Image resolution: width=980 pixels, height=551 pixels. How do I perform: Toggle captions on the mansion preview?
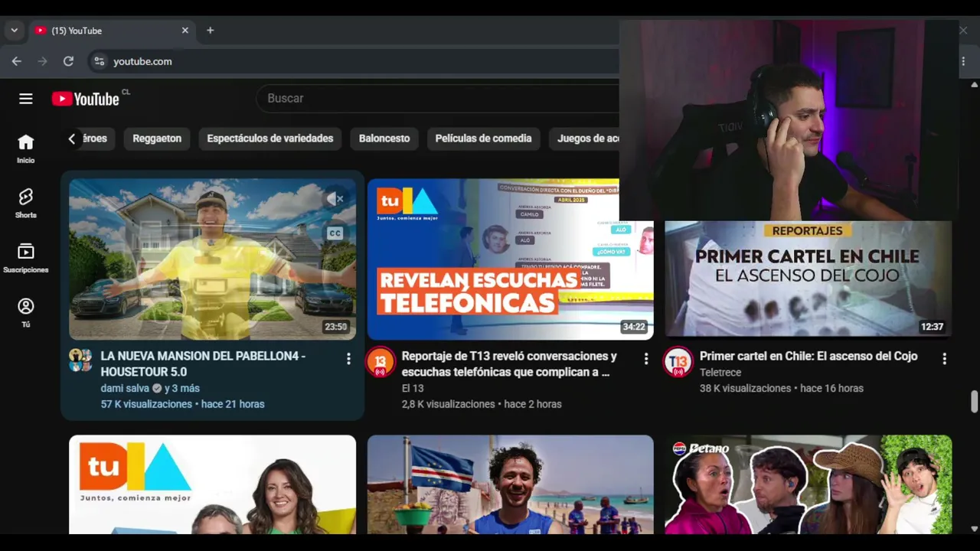click(335, 233)
